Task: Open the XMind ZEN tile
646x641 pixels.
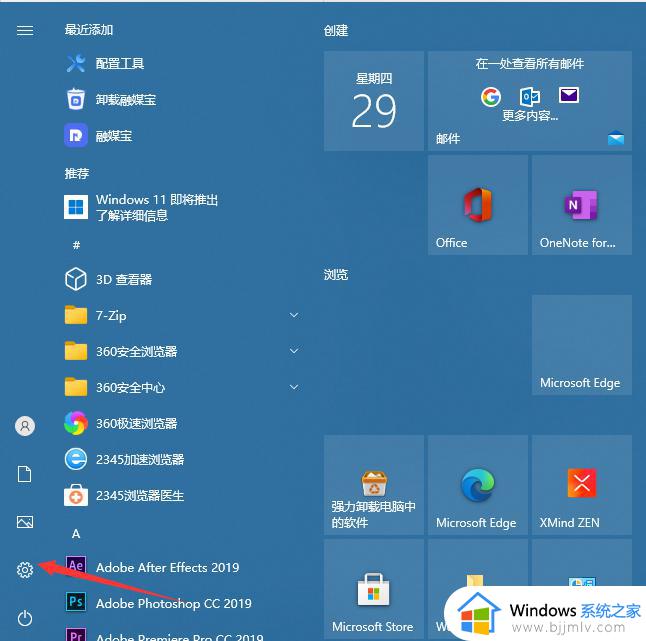Action: pos(582,485)
